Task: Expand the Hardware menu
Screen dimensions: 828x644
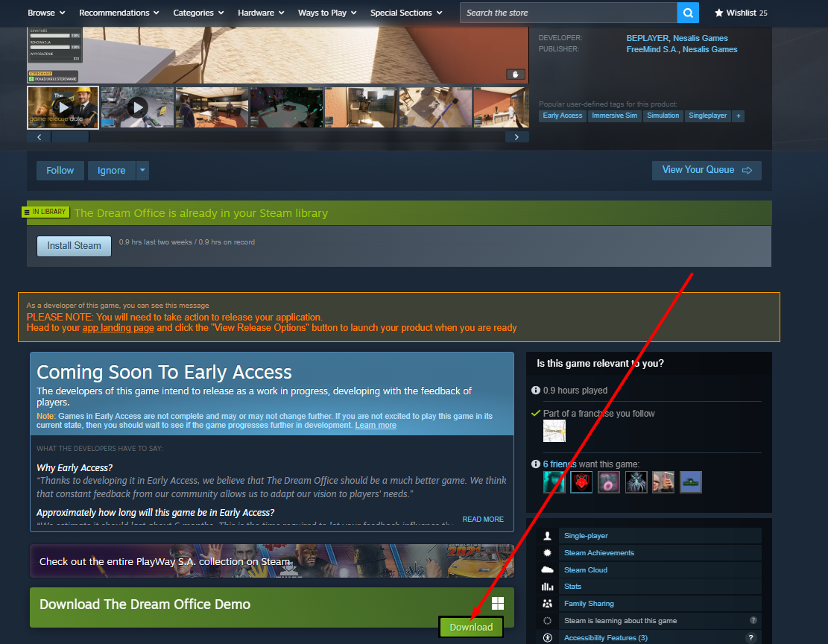Action: [261, 13]
